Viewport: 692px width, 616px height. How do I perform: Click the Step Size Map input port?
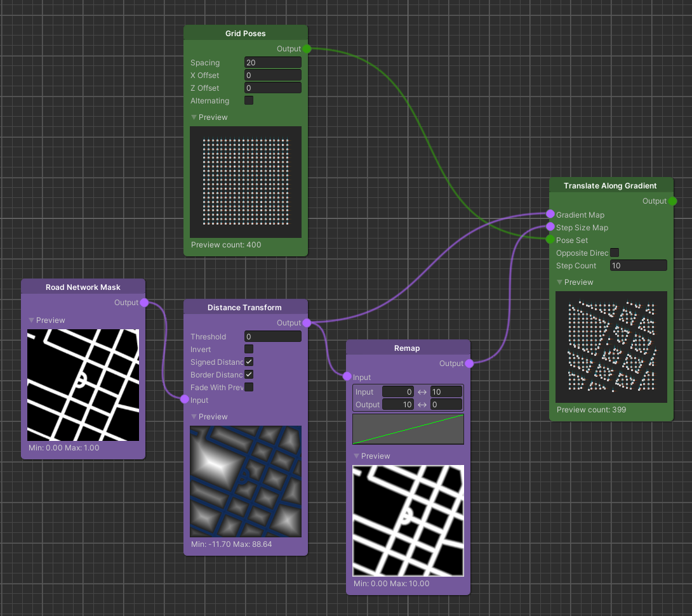pos(550,227)
